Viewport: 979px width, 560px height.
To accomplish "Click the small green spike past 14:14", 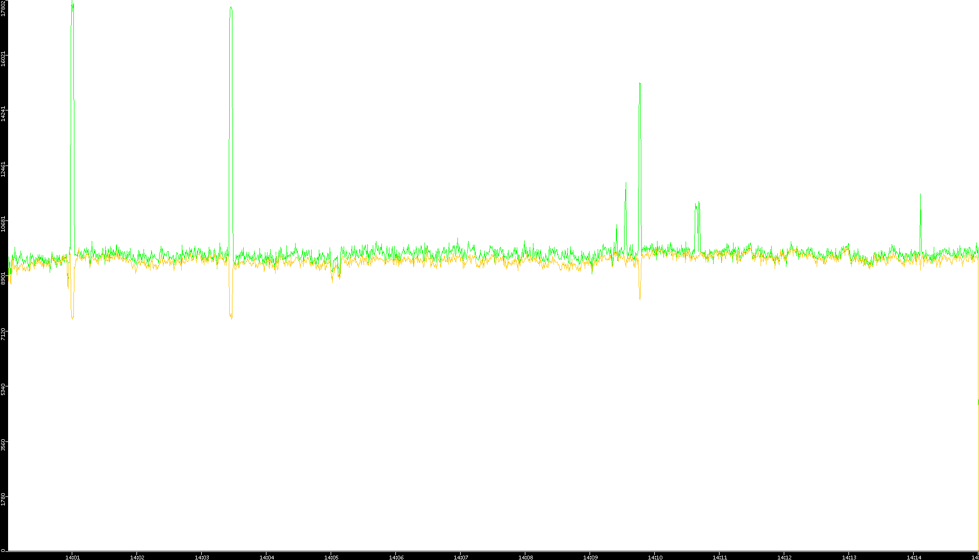I will point(920,195).
